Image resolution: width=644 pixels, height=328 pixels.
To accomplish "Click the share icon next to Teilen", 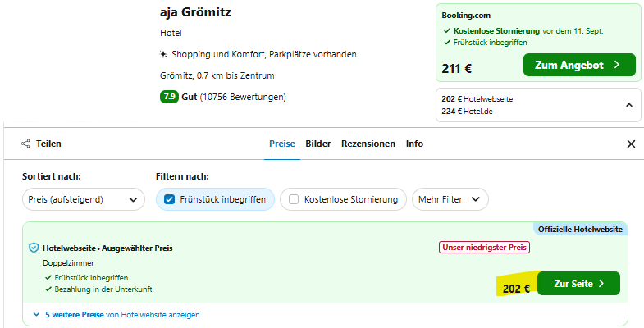I will (25, 143).
